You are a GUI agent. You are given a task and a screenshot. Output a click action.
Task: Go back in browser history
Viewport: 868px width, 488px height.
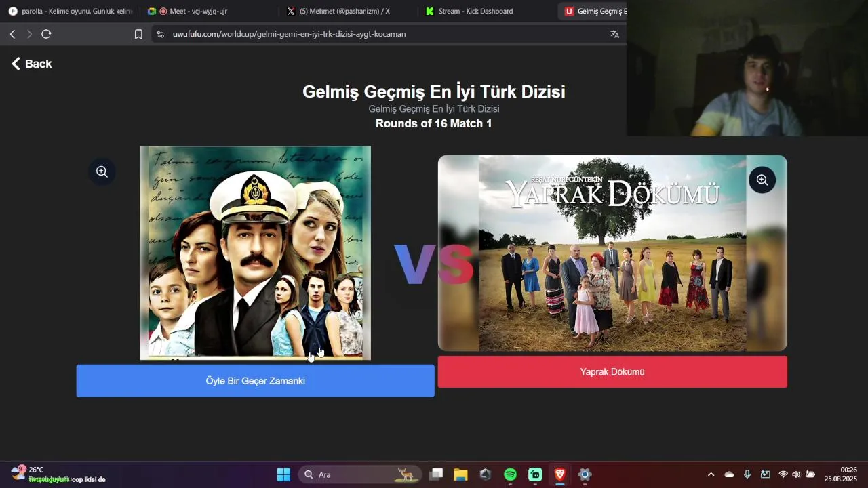(x=12, y=34)
